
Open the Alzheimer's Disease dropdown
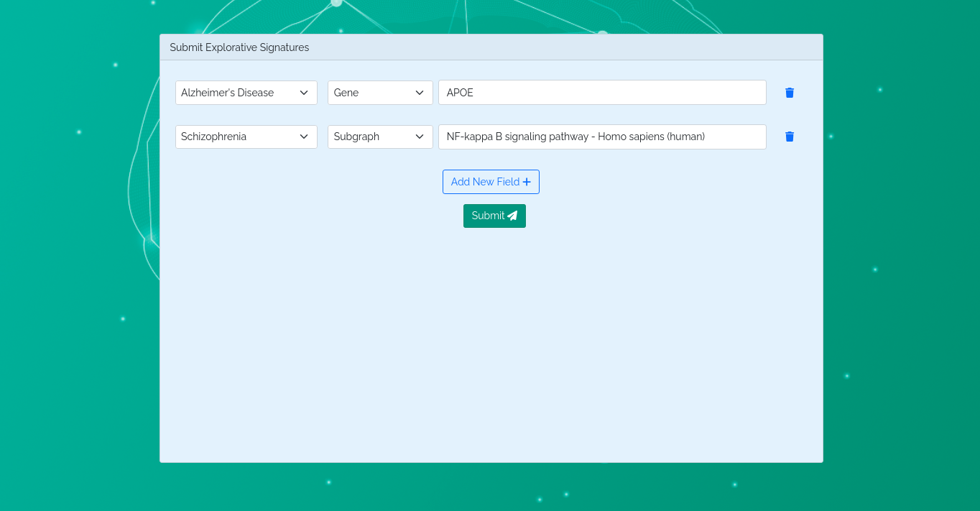click(x=246, y=93)
